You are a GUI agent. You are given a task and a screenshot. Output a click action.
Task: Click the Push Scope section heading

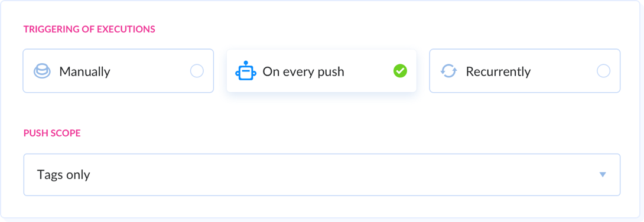[x=52, y=134]
